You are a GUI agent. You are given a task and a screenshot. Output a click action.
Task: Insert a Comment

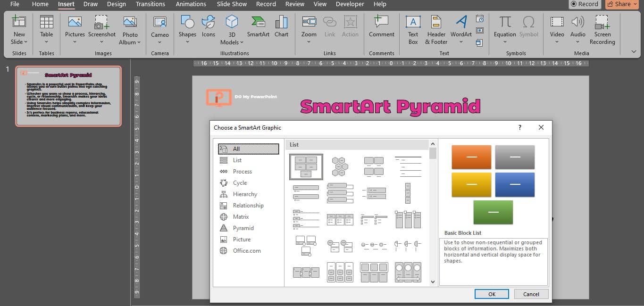point(381,28)
